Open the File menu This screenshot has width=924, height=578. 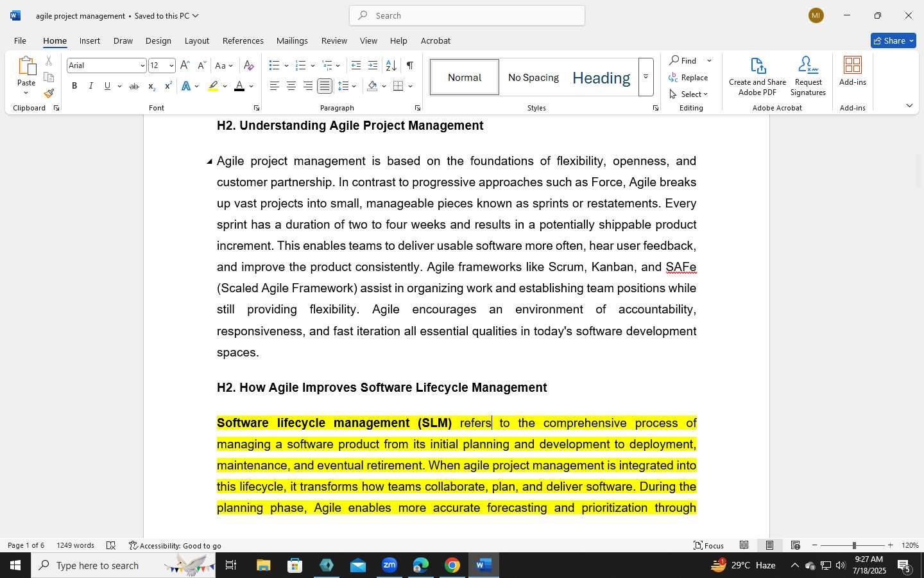pos(20,40)
